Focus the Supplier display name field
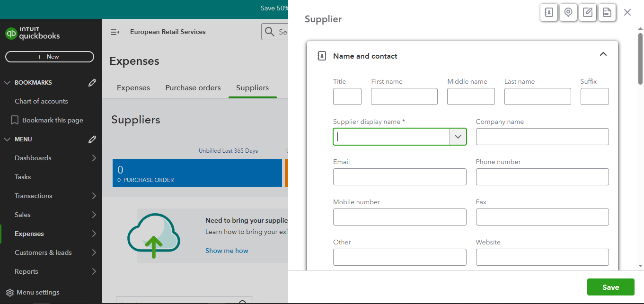Image resolution: width=644 pixels, height=304 pixels. point(391,137)
